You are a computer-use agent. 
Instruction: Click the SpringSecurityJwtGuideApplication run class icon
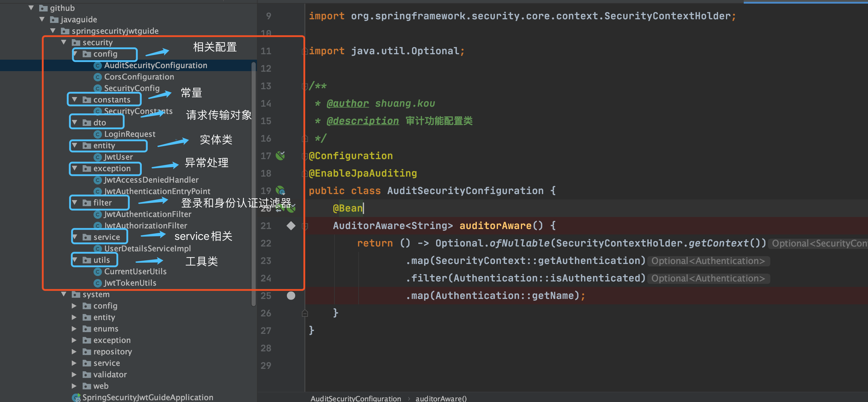click(76, 397)
